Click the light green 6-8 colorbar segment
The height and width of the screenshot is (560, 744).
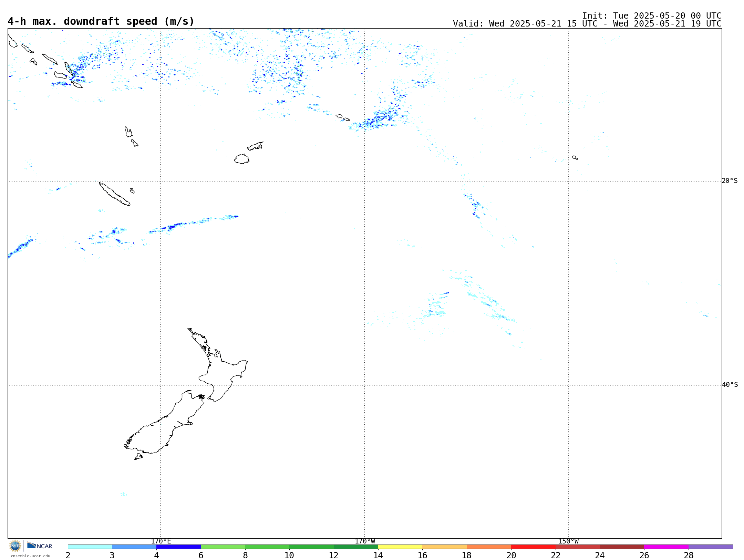pos(223,547)
